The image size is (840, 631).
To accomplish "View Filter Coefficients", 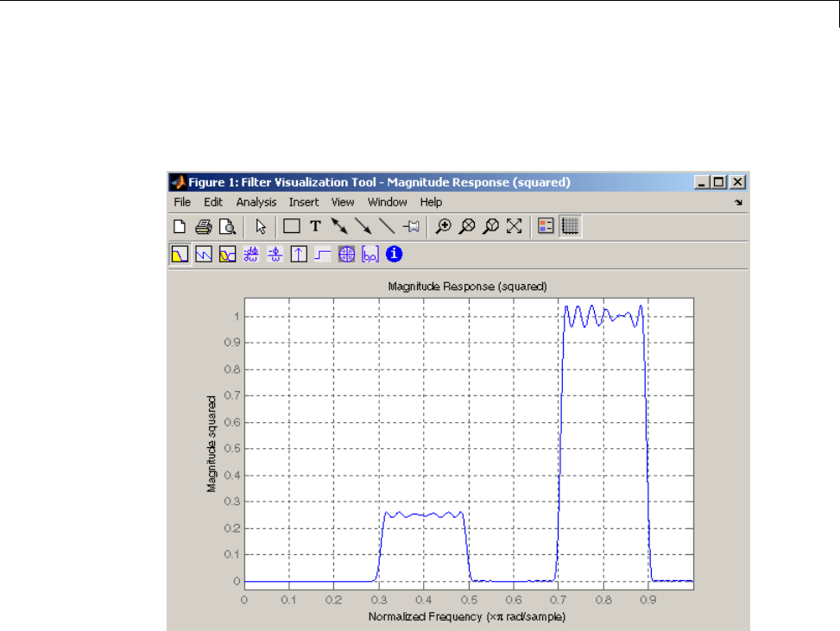I will (369, 255).
